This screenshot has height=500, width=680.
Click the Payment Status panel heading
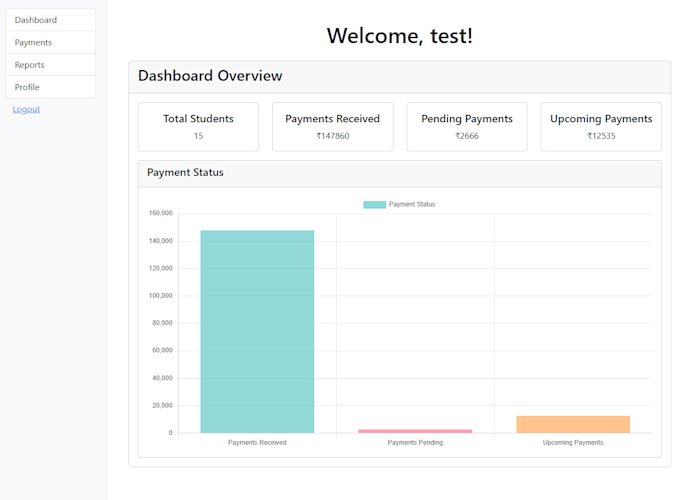pyautogui.click(x=185, y=173)
